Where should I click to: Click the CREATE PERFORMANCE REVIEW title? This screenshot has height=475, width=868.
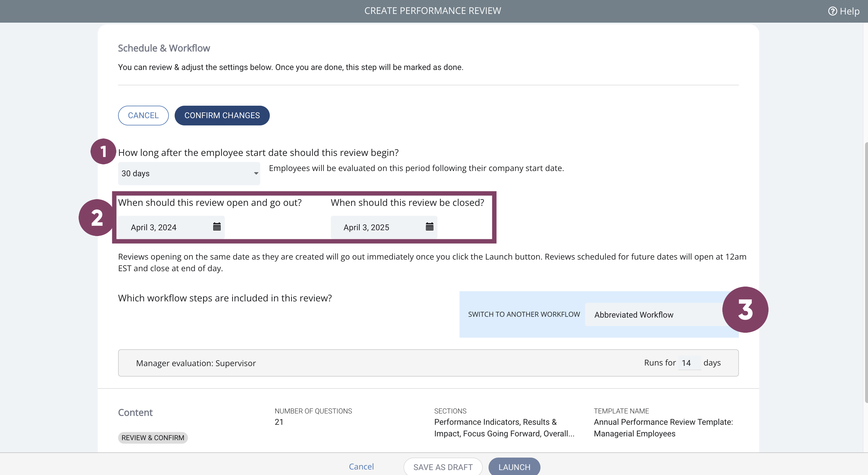tap(433, 11)
